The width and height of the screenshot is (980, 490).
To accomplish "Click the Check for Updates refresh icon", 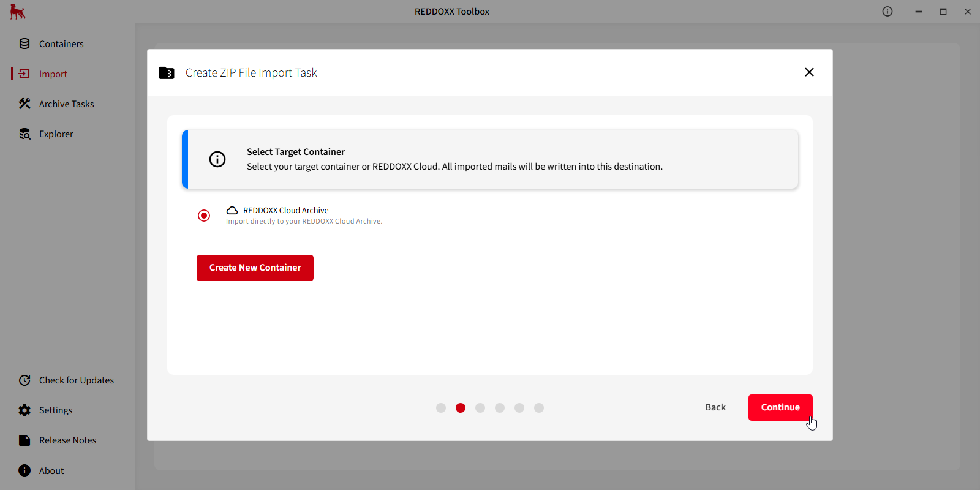I will coord(24,380).
